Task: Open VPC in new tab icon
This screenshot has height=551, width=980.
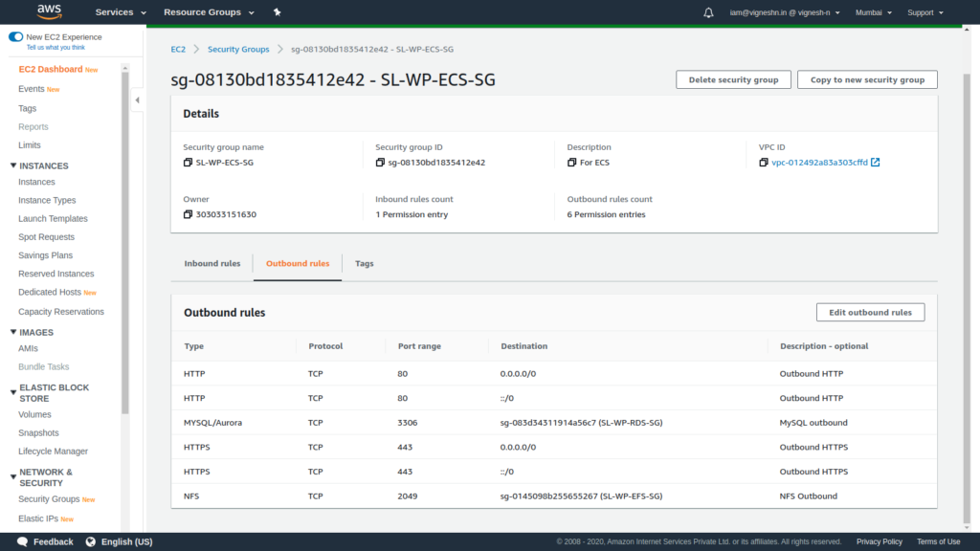Action: pos(875,163)
